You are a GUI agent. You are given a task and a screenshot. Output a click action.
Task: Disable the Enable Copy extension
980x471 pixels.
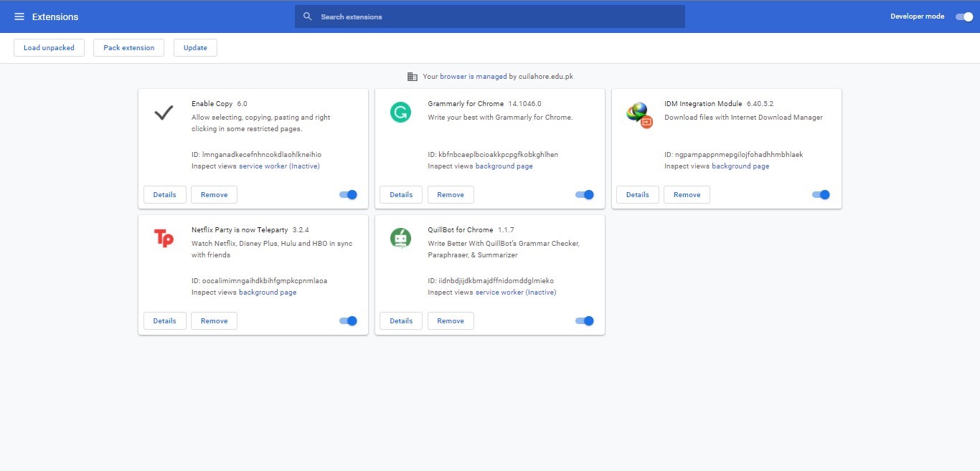point(348,194)
